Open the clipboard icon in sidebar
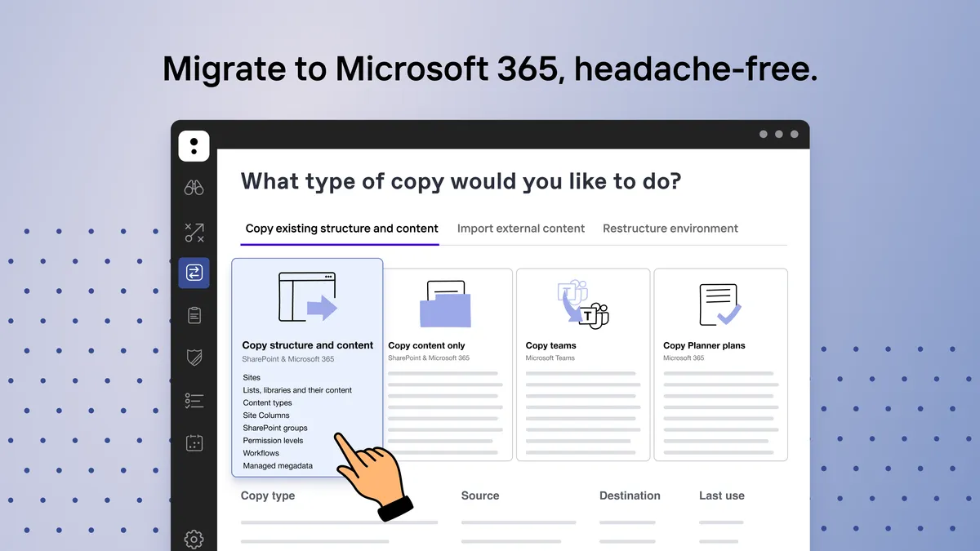The width and height of the screenshot is (980, 551). [x=194, y=315]
